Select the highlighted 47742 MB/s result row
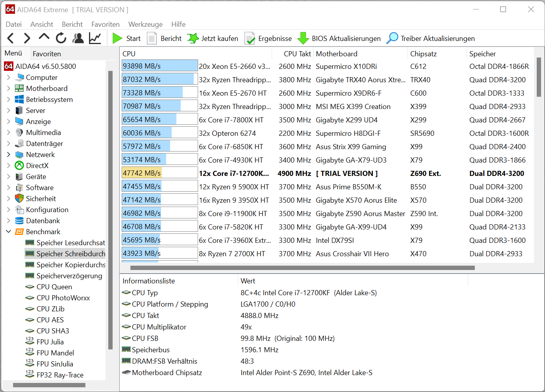This screenshot has width=545, height=392. [327, 174]
